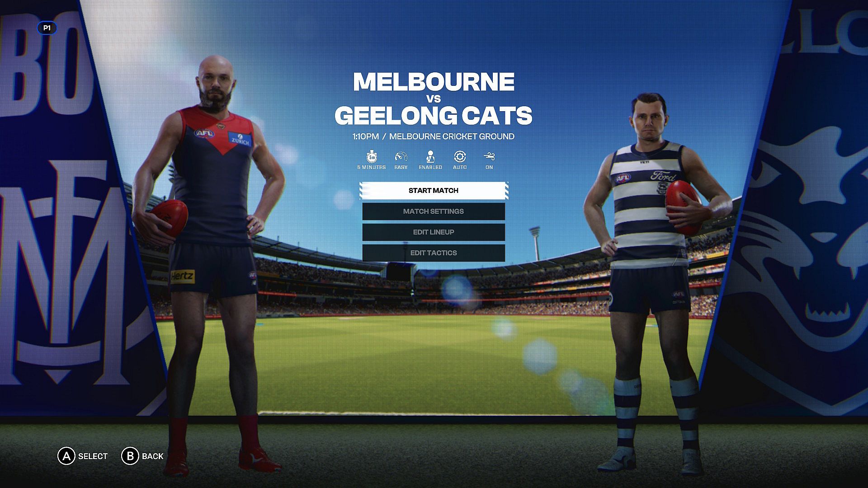Choose Edit Tactics
The image size is (868, 488).
(434, 253)
